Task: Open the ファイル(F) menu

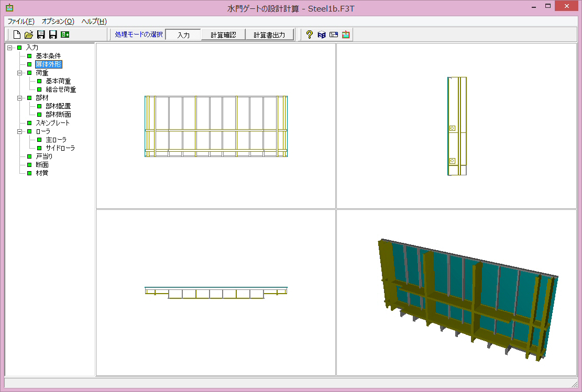Action: [21, 21]
